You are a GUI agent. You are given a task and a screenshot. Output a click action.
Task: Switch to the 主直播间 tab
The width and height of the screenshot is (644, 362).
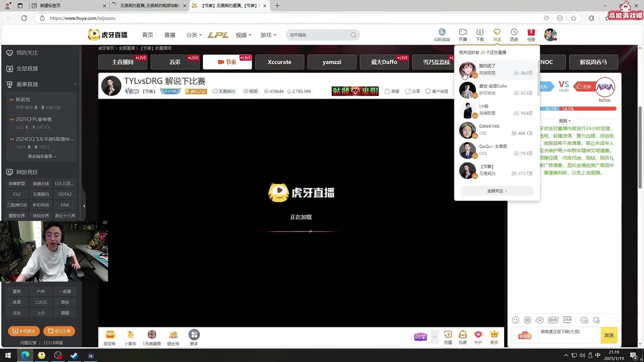tap(122, 62)
